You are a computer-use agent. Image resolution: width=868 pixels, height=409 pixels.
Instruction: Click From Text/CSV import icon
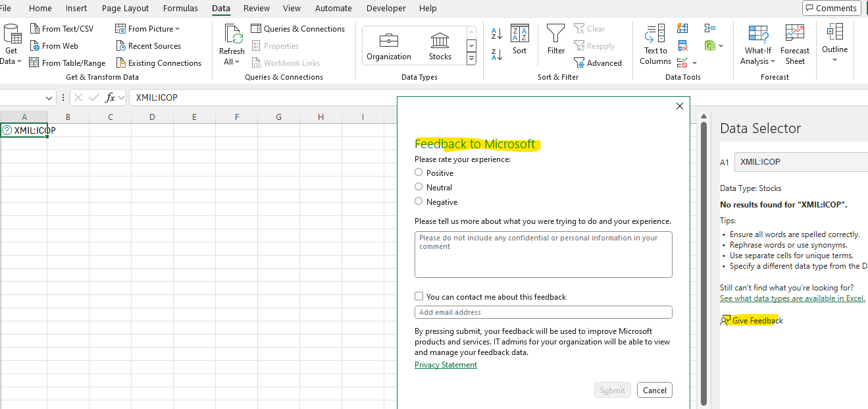point(35,29)
